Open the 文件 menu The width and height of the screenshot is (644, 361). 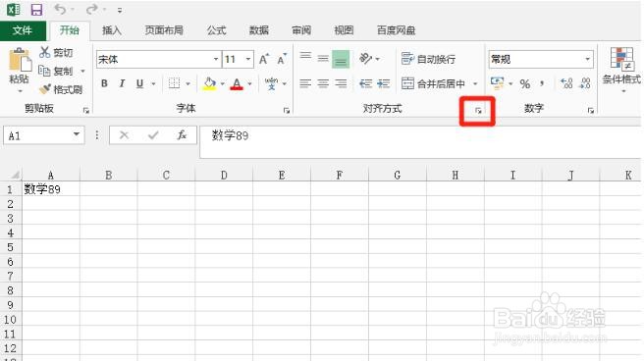[23, 30]
